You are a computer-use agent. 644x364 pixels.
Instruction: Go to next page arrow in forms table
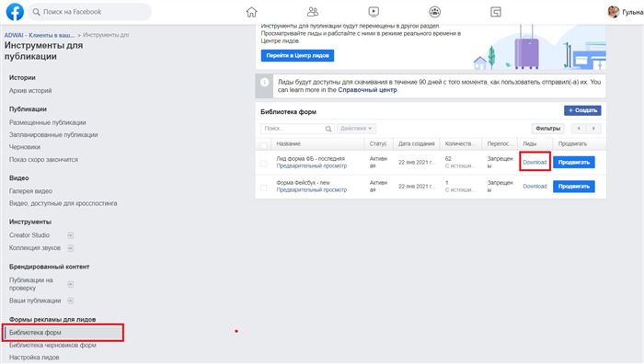coord(593,129)
